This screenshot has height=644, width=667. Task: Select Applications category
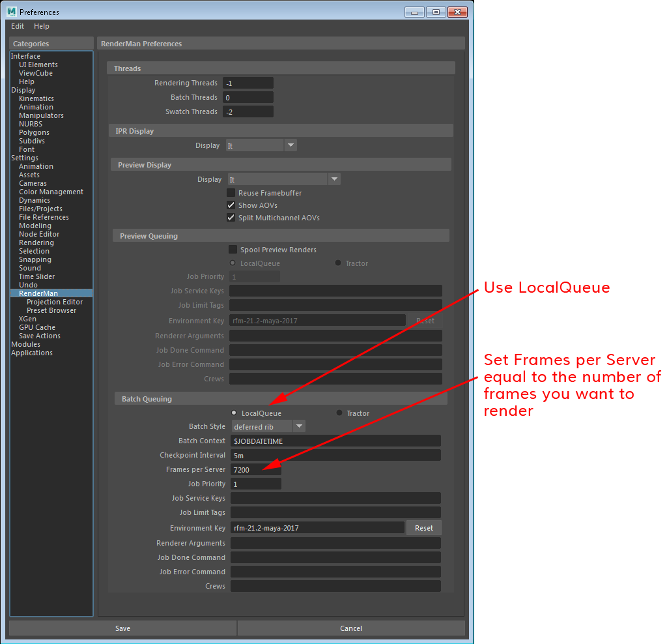click(x=32, y=353)
